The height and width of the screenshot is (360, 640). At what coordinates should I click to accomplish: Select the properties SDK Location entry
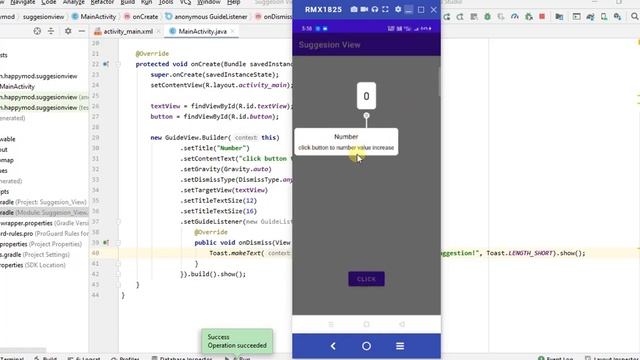click(x=33, y=265)
